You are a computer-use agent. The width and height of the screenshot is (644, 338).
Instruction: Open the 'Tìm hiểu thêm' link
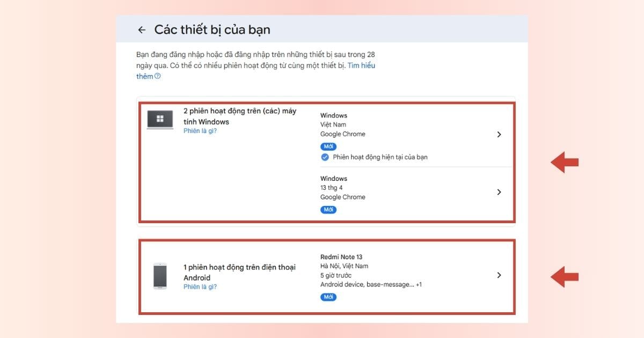pyautogui.click(x=361, y=65)
